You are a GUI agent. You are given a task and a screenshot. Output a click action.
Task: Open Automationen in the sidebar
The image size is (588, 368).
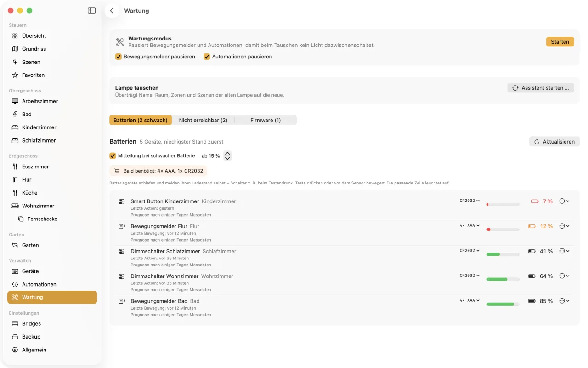pos(52,284)
